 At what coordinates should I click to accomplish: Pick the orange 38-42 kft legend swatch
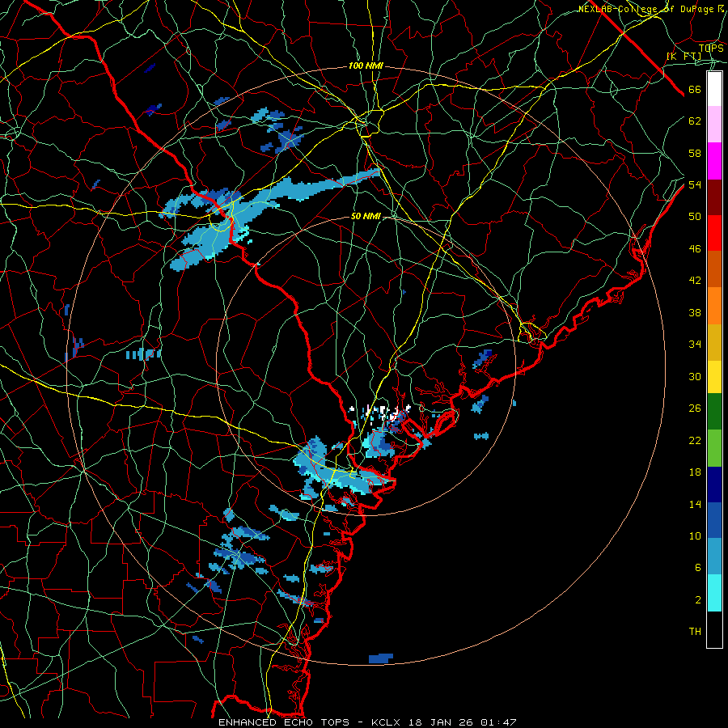714,306
